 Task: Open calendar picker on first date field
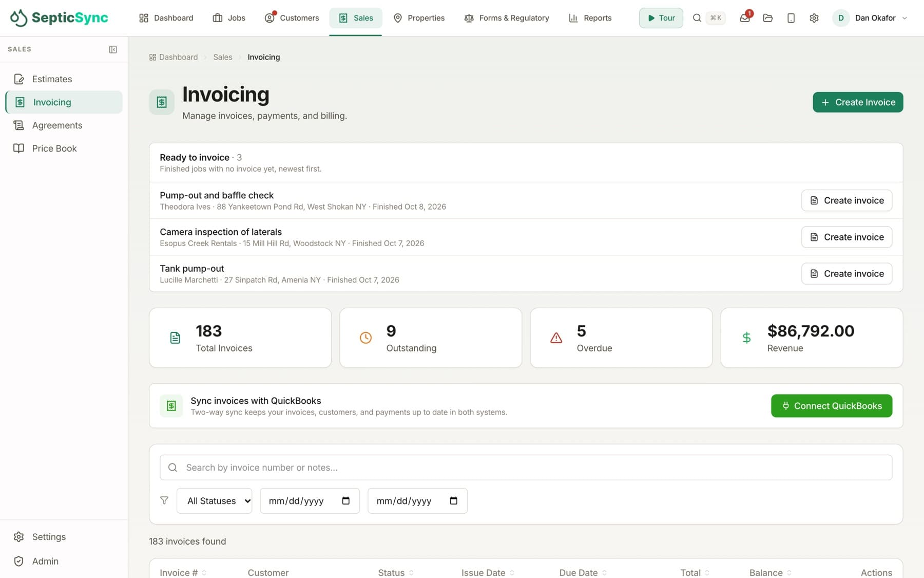click(x=346, y=500)
